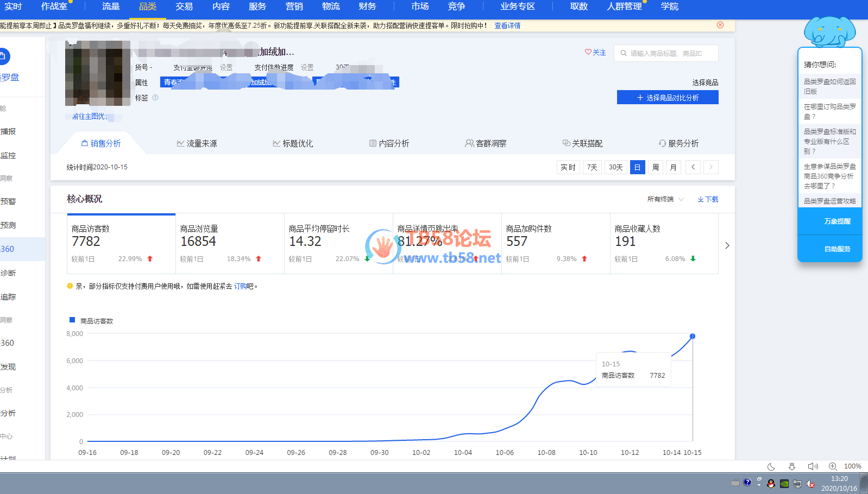Click the 选择竞品对比分析 button
868x494 pixels.
(667, 98)
